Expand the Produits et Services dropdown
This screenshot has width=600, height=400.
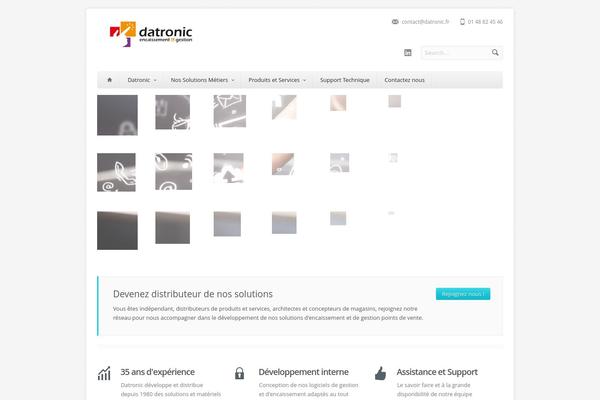coord(277,80)
